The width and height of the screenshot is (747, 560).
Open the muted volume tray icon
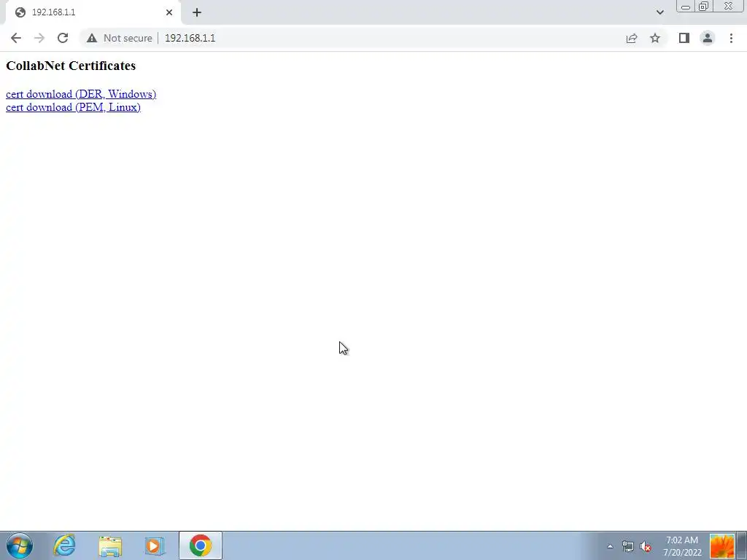(x=646, y=546)
